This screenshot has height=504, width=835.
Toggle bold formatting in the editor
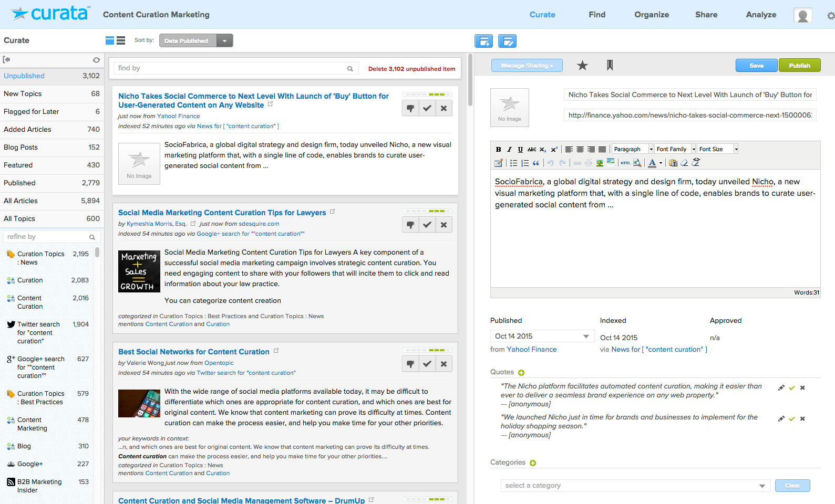(498, 149)
